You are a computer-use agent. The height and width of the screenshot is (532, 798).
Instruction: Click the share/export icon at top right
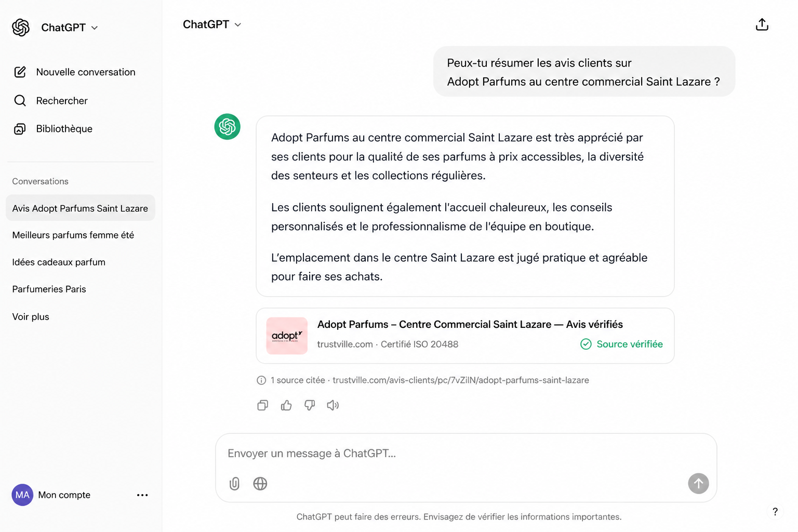pyautogui.click(x=762, y=24)
